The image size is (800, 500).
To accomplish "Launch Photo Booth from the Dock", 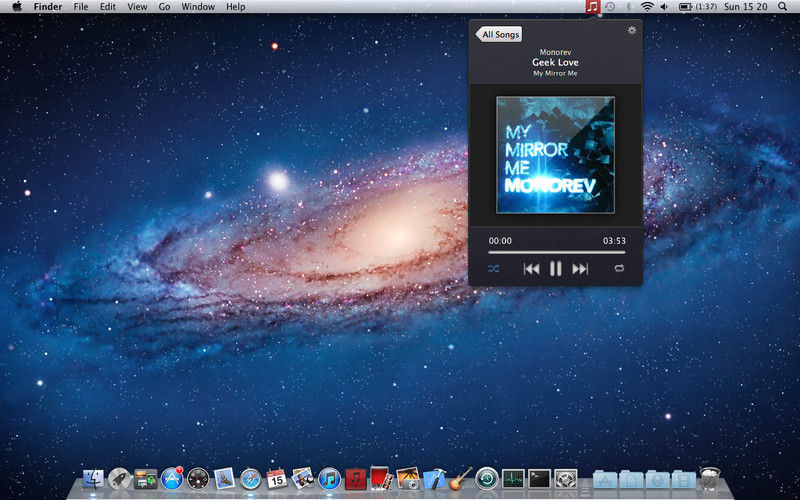I will [382, 478].
